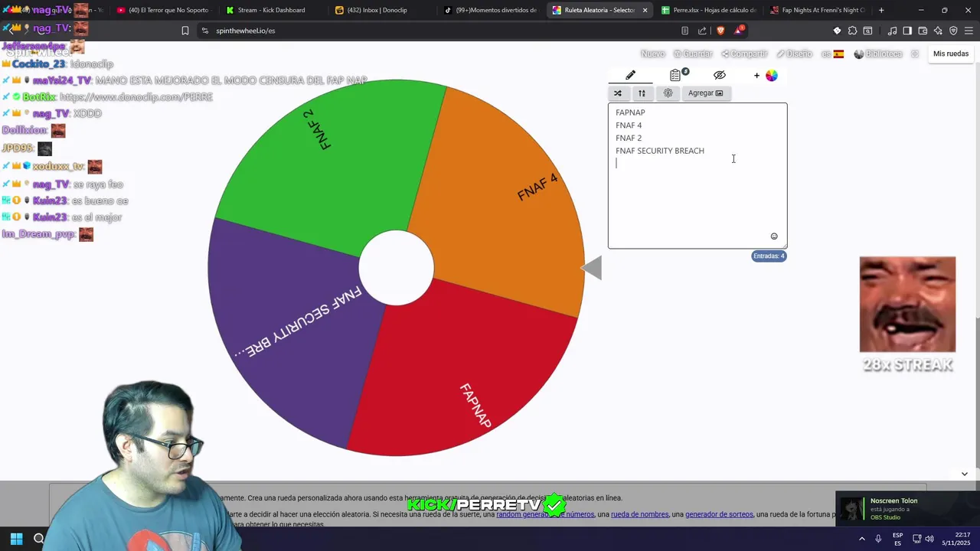Click the Entradas: 4 counter badge
The height and width of the screenshot is (551, 980).
tap(769, 256)
